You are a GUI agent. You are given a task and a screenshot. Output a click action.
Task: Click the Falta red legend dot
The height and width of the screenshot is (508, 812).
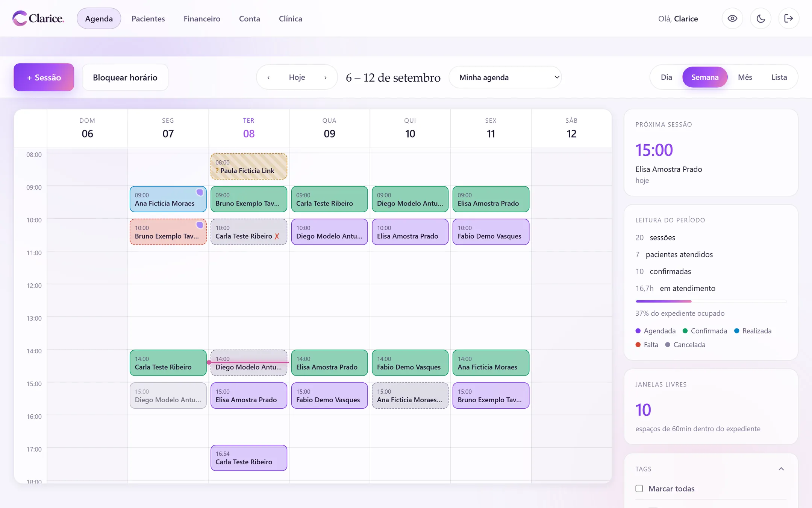click(638, 345)
